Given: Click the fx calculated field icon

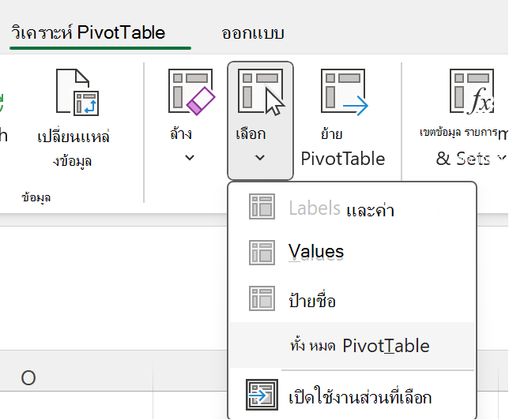Looking at the screenshot, I should click(472, 92).
